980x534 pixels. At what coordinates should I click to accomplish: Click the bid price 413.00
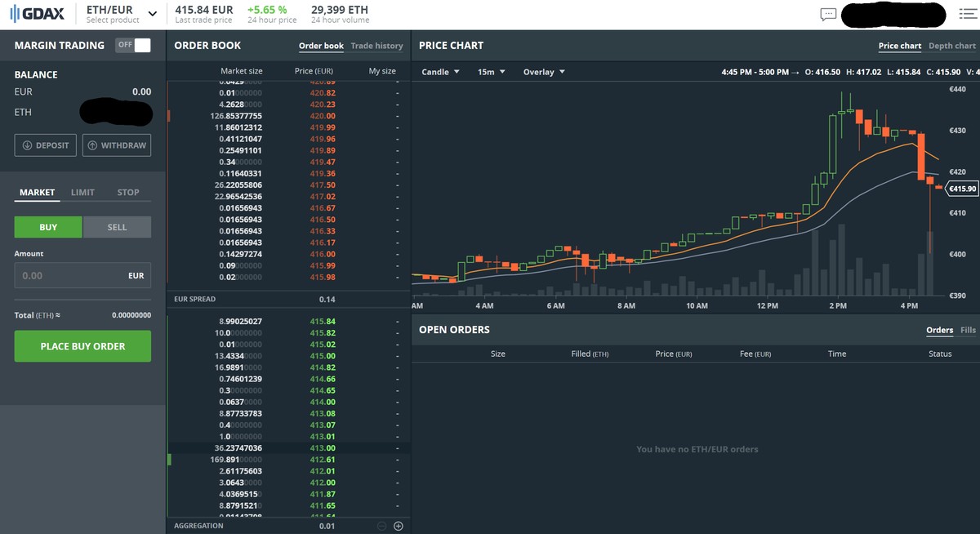coord(323,448)
